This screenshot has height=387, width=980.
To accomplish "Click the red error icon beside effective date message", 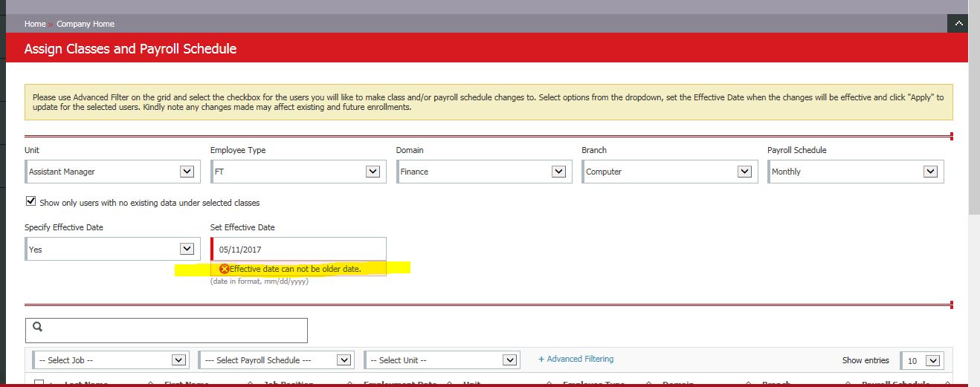I will (225, 269).
